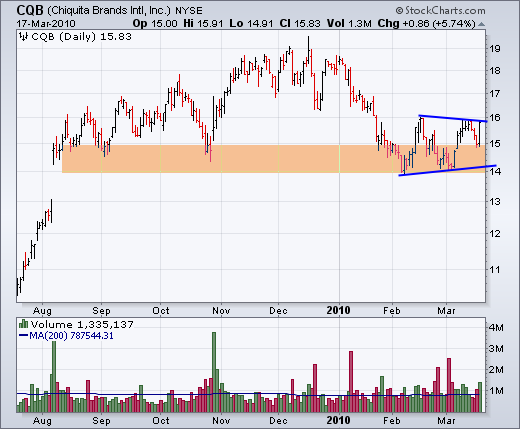
Task: Click the up-arrow icon after Chg percentage
Action: point(481,24)
